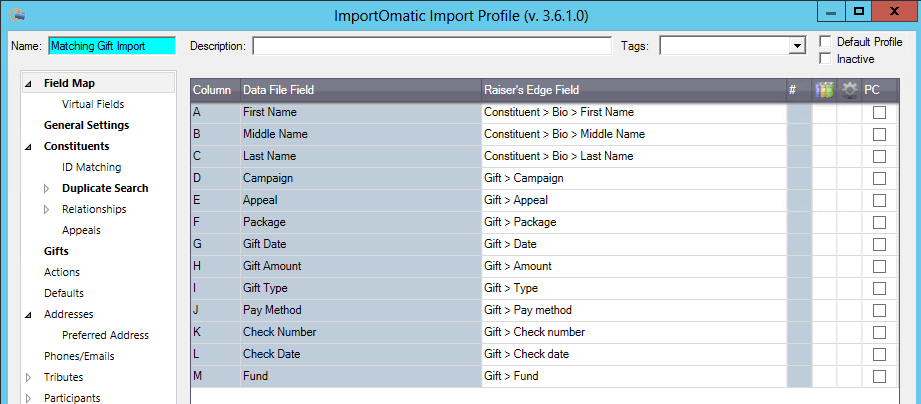Expand the Participants tree node
Image resolution: width=921 pixels, height=404 pixels.
click(29, 399)
